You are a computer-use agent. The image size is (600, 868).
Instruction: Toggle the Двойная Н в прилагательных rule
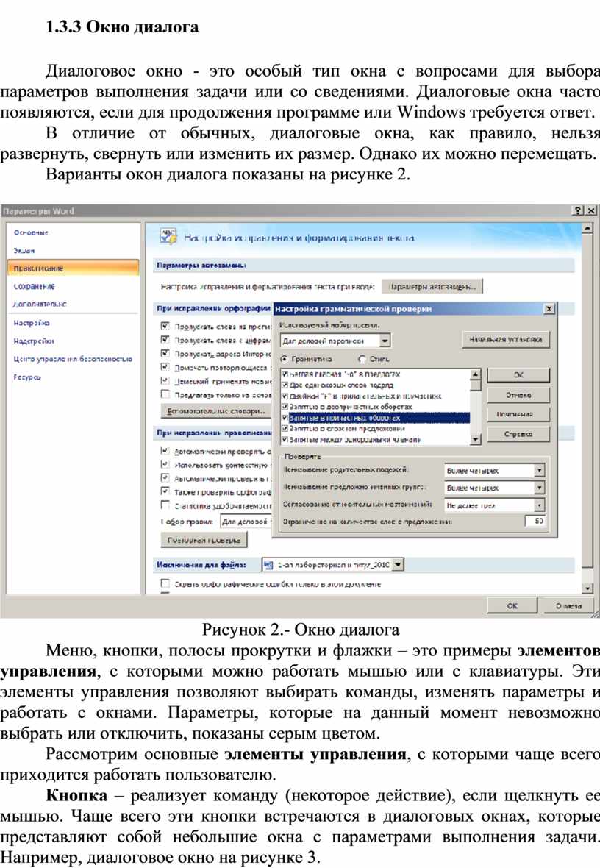[x=285, y=396]
